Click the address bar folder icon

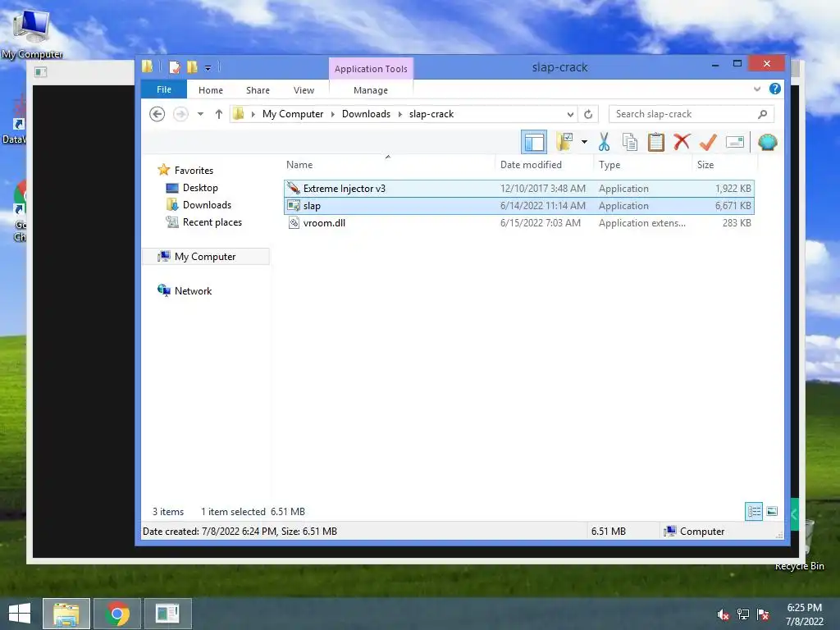tap(239, 113)
